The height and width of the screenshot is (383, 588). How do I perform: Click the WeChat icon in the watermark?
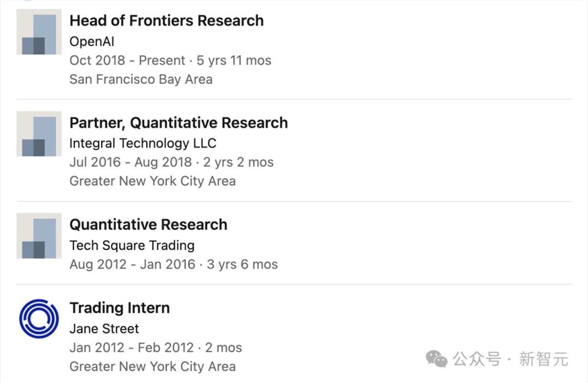(436, 358)
